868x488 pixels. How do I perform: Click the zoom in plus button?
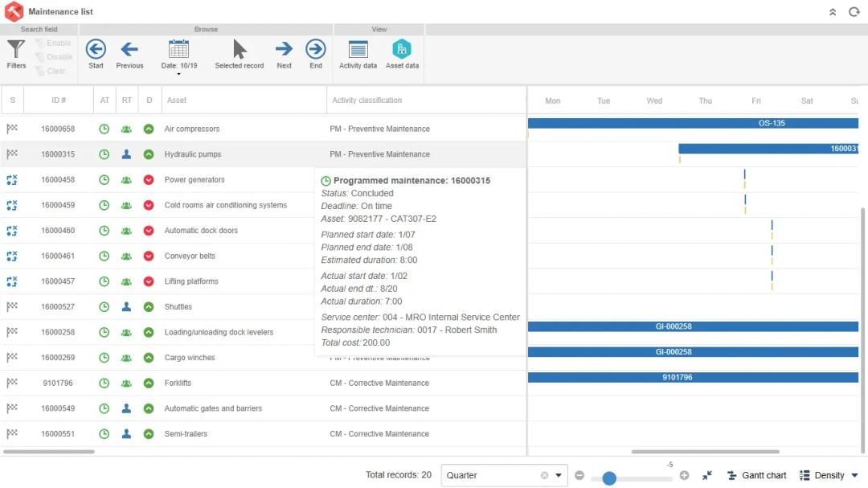click(x=684, y=475)
